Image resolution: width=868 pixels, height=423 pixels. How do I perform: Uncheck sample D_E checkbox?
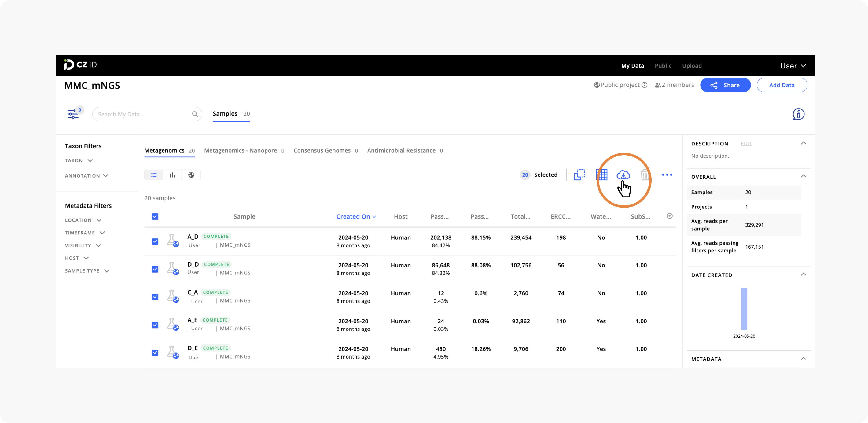coord(155,353)
